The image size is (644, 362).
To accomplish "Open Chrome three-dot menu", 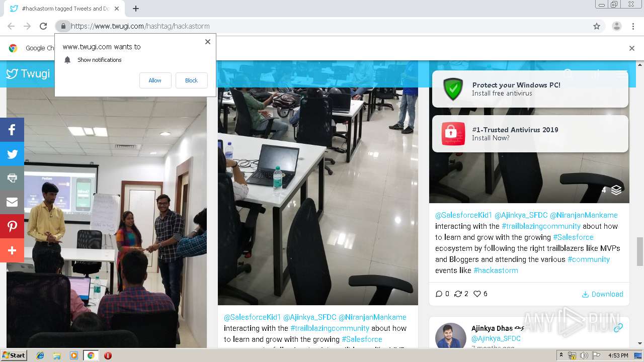I will (x=633, y=26).
